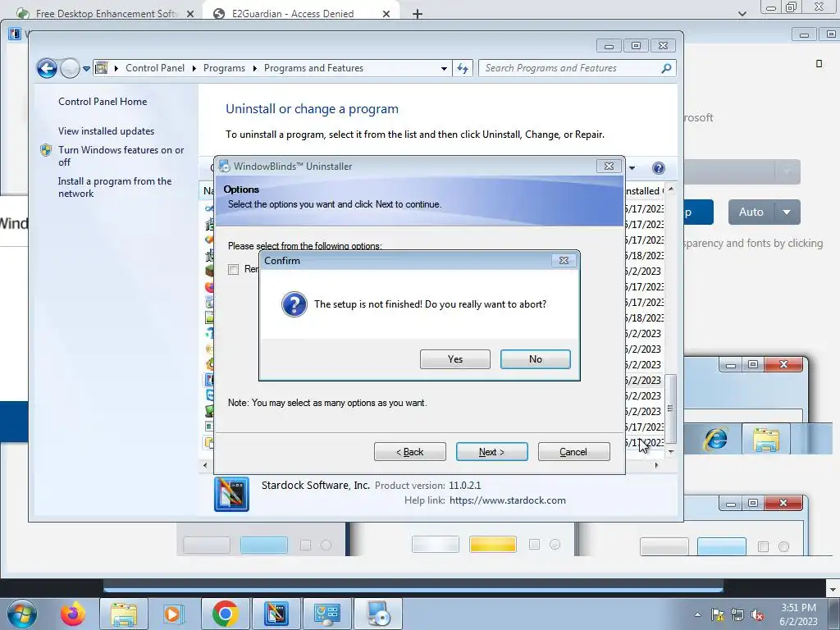Open the installer disc icon on taskbar
Screen dimensions: 840x630
pos(378,614)
